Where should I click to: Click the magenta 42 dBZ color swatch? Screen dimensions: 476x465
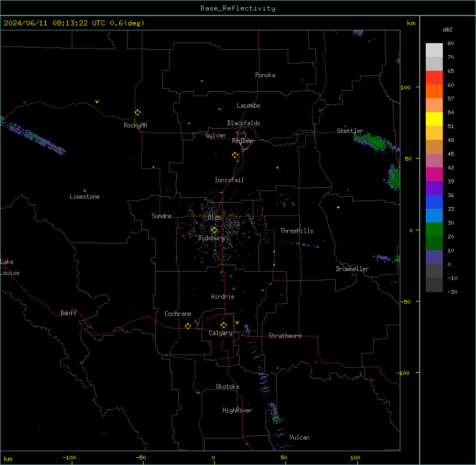click(x=434, y=174)
